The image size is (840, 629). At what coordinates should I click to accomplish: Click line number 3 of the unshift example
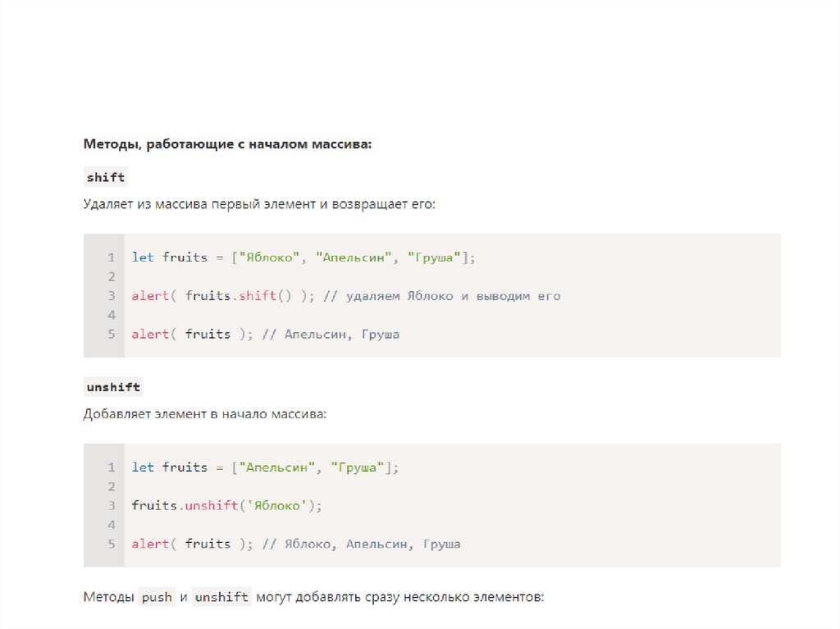(x=111, y=506)
